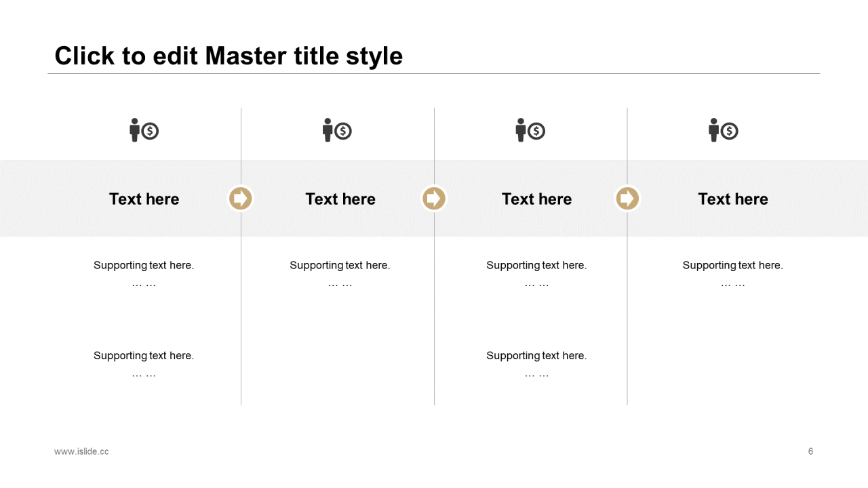
Task: Open the www.islide.cc footer link
Action: [81, 451]
